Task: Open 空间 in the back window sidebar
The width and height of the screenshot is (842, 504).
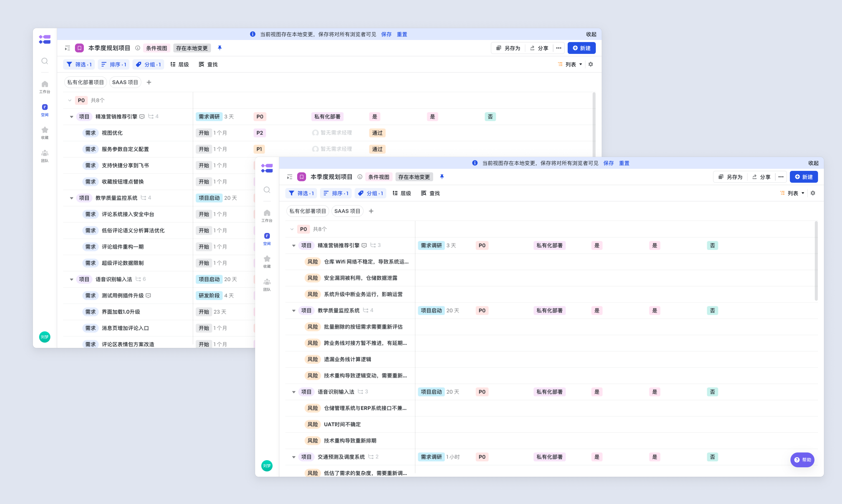Action: coord(44,110)
